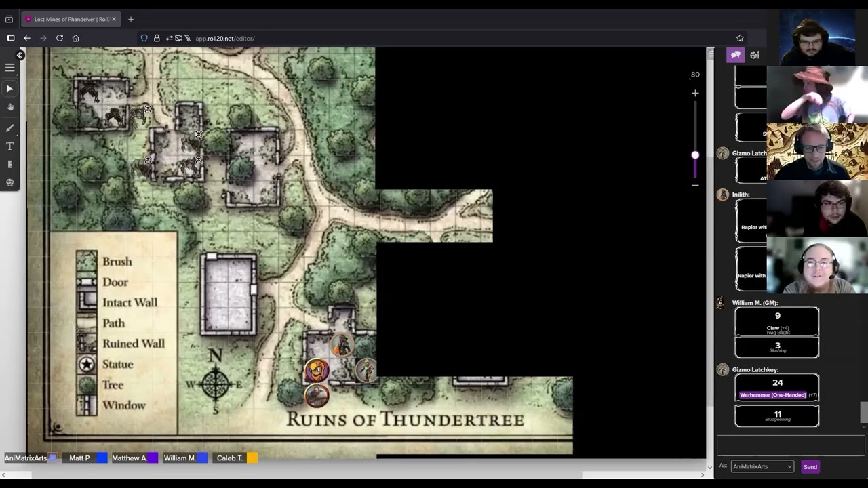Close the Lost Mines of Phandelver tab
The height and width of the screenshot is (488, 868).
tap(114, 19)
